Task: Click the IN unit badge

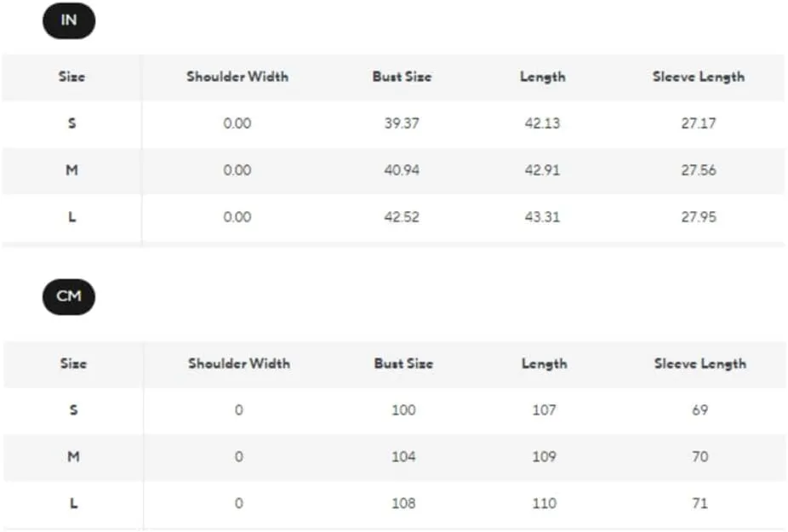Action: coord(69,20)
